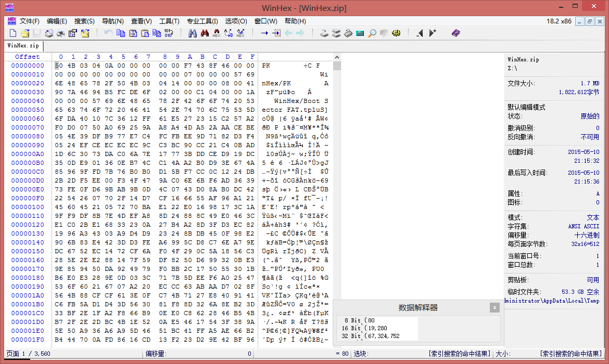Click the 十六进制 offset format value
This screenshot has width=609, height=364.
[x=587, y=236]
